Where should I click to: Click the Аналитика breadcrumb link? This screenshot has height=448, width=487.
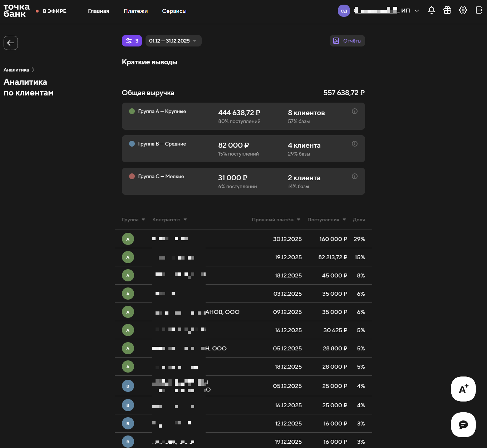[16, 70]
